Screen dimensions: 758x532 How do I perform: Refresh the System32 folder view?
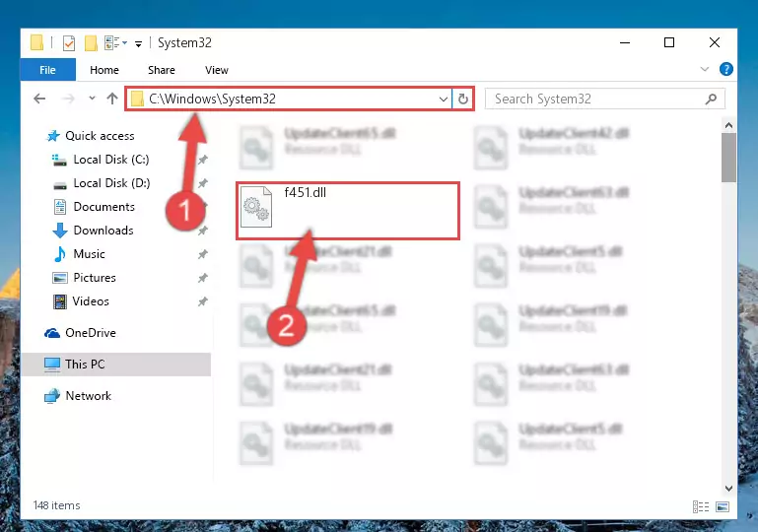tap(463, 100)
